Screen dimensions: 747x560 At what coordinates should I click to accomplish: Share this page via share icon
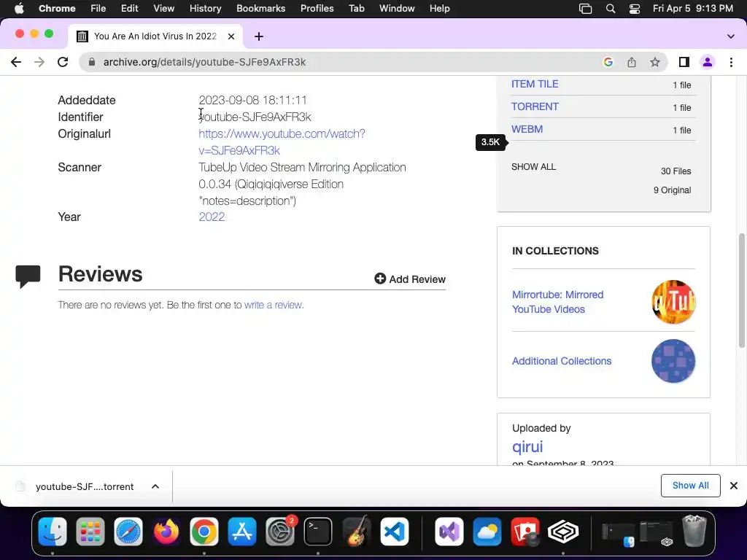[631, 62]
